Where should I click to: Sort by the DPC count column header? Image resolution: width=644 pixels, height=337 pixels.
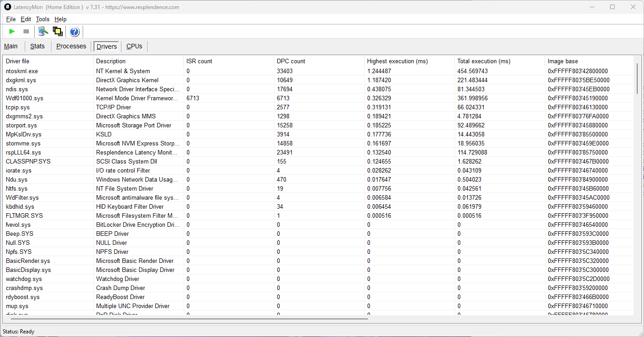(x=291, y=61)
